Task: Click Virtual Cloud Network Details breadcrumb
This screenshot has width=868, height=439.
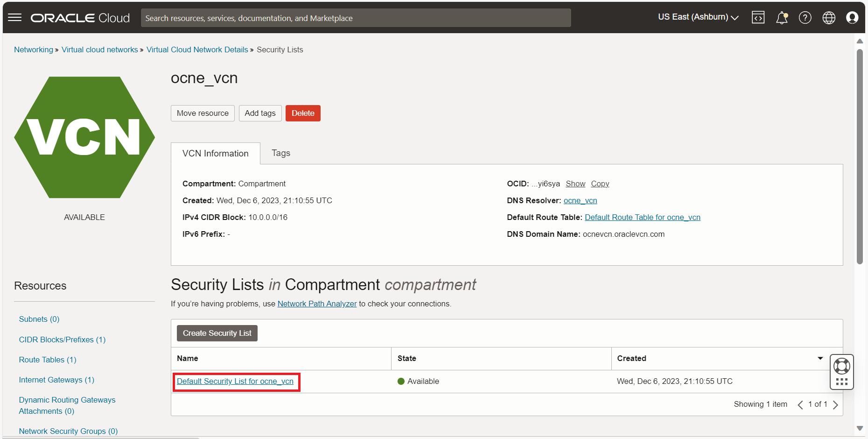Action: (x=197, y=50)
